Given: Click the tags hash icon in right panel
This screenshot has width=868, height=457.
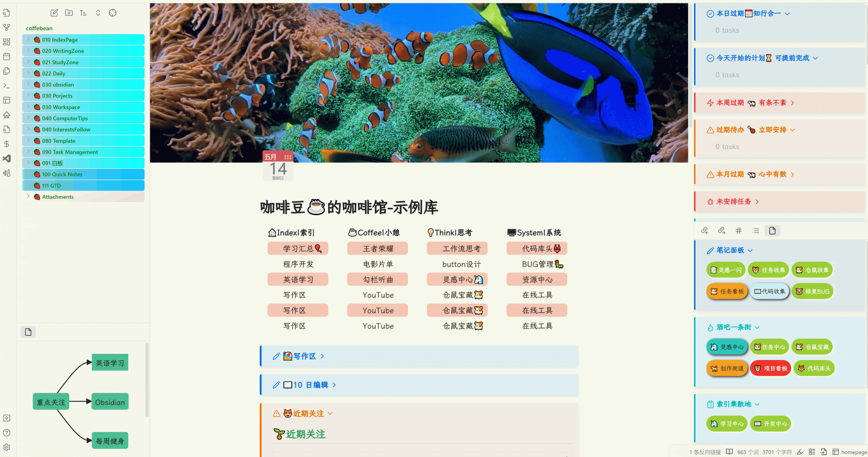Looking at the screenshot, I should pos(738,231).
